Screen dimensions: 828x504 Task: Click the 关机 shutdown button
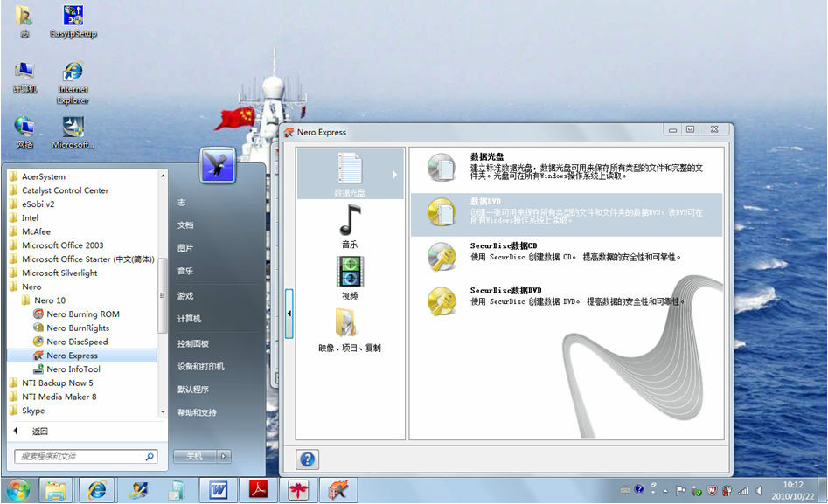coord(195,457)
